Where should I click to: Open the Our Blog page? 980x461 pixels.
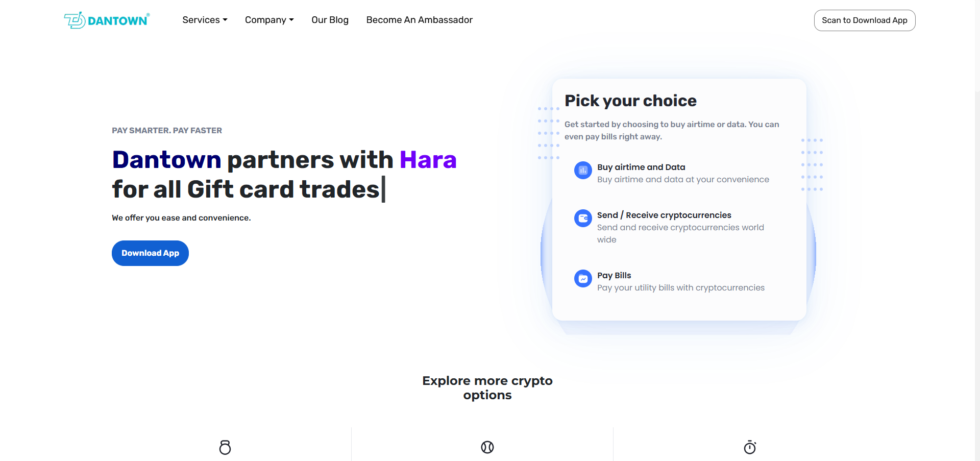330,20
